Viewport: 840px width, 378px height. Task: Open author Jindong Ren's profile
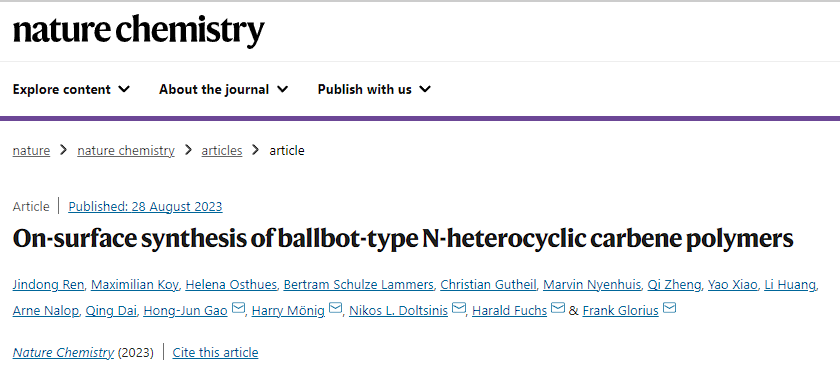pyautogui.click(x=48, y=285)
